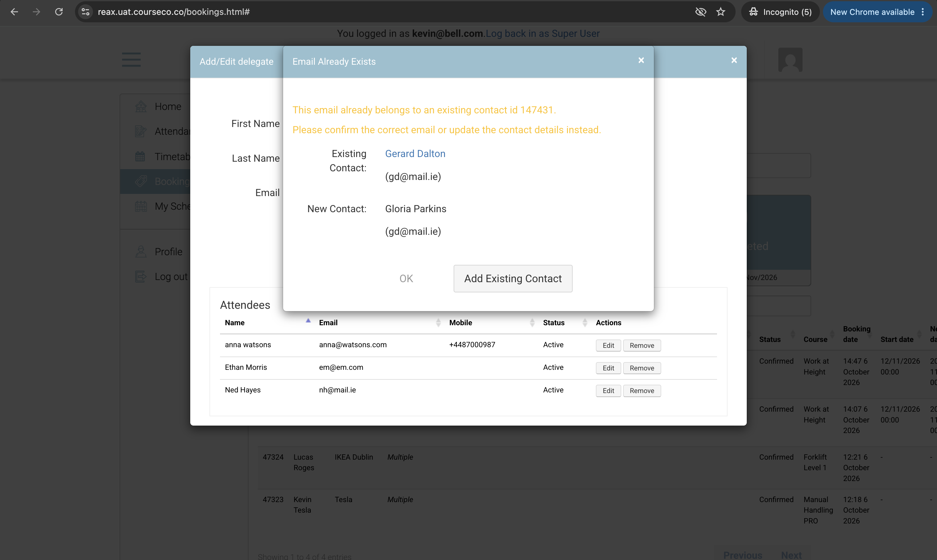This screenshot has height=560, width=937.
Task: Click the My Schedule calendar icon
Action: 141,206
